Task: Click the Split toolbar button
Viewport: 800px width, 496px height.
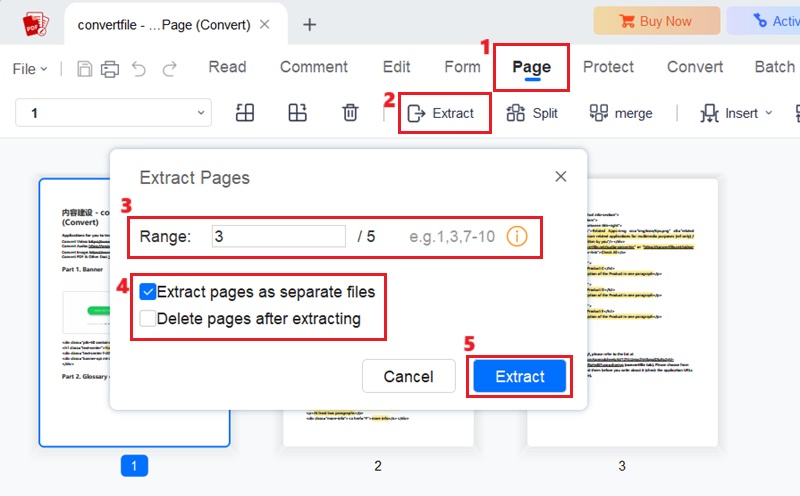Action: tap(532, 113)
